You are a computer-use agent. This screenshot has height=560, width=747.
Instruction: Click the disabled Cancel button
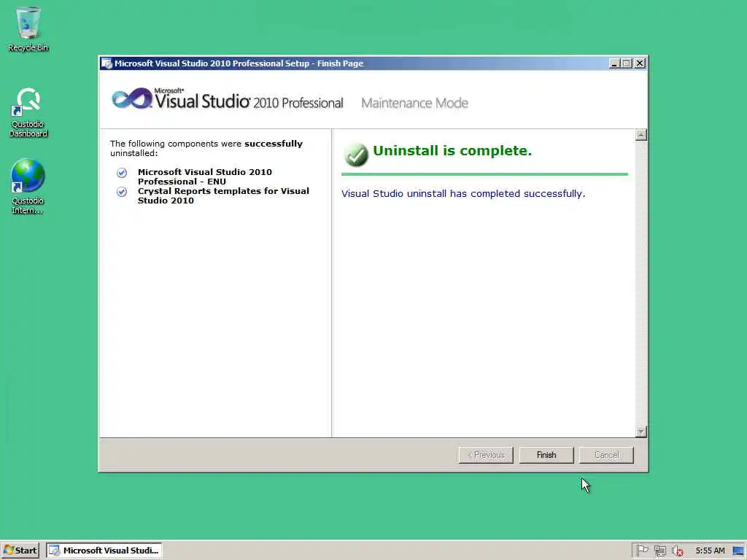(606, 455)
